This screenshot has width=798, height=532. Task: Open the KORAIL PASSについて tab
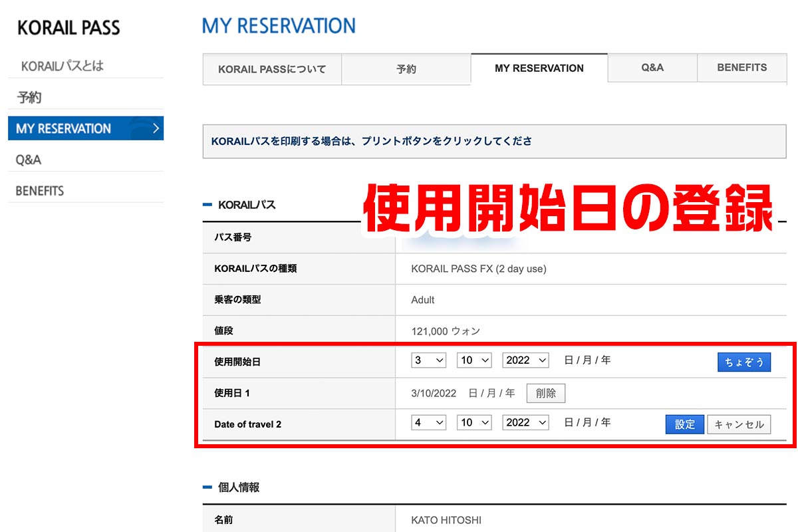point(272,69)
